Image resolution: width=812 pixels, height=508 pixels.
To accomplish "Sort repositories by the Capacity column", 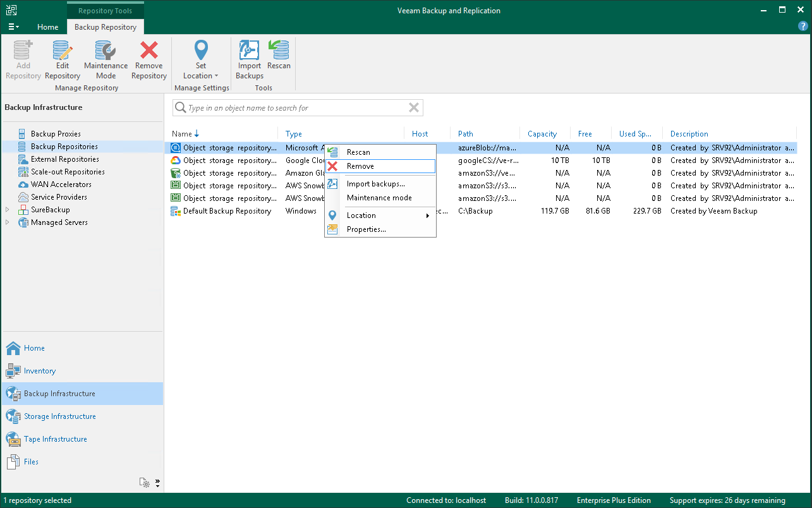I will click(x=543, y=133).
